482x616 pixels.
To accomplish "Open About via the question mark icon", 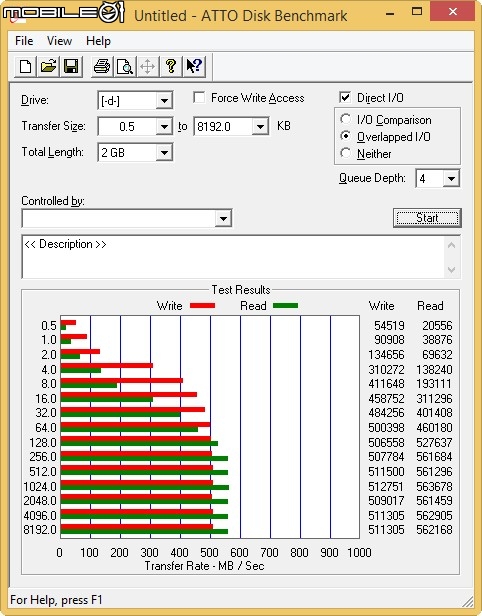I will 171,66.
